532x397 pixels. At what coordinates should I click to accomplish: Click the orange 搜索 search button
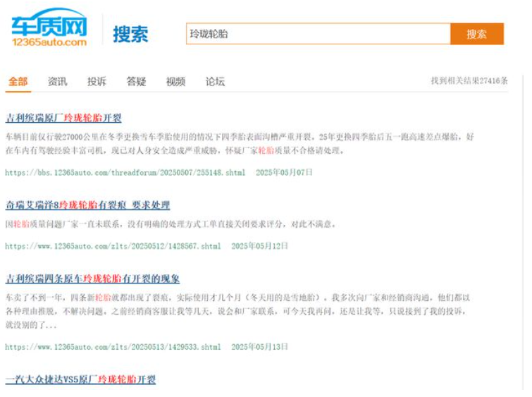click(477, 34)
